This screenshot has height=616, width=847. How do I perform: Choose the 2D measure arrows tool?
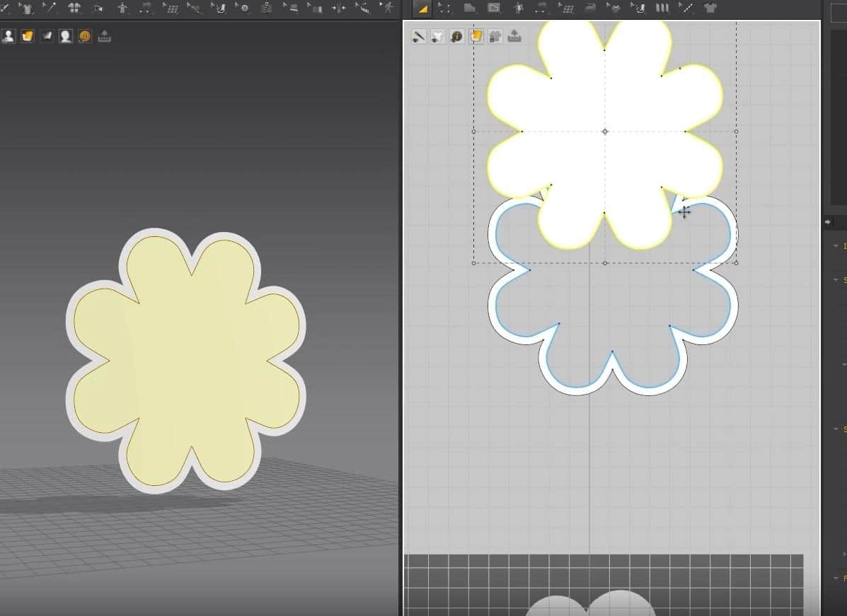[x=541, y=8]
